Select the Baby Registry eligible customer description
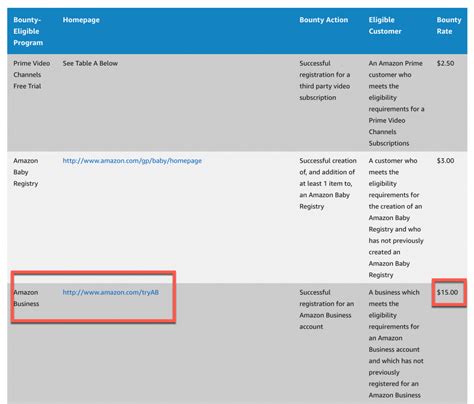This screenshot has height=404, width=474. click(396, 218)
